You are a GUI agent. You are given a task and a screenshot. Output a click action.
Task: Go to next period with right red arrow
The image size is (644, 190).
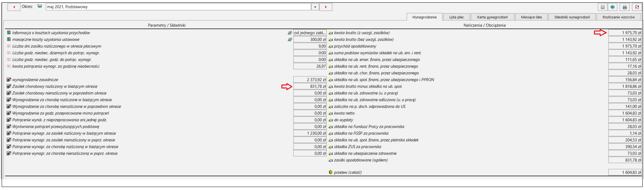(326, 7)
